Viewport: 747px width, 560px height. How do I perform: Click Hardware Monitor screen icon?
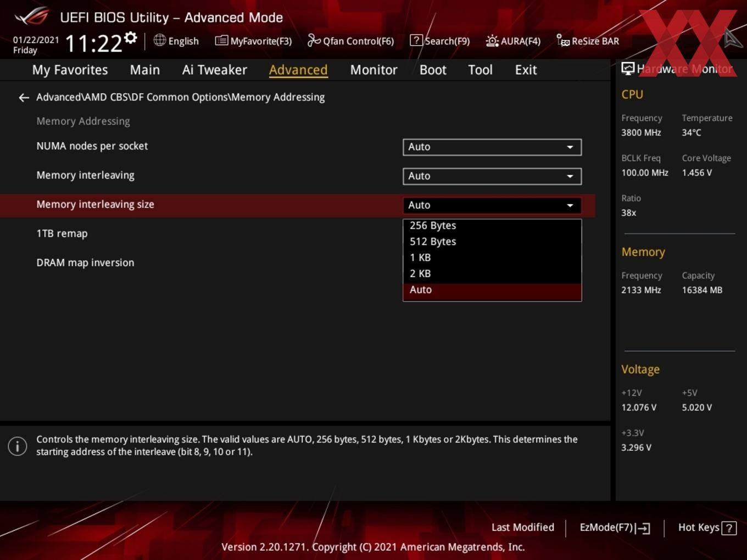pyautogui.click(x=628, y=69)
